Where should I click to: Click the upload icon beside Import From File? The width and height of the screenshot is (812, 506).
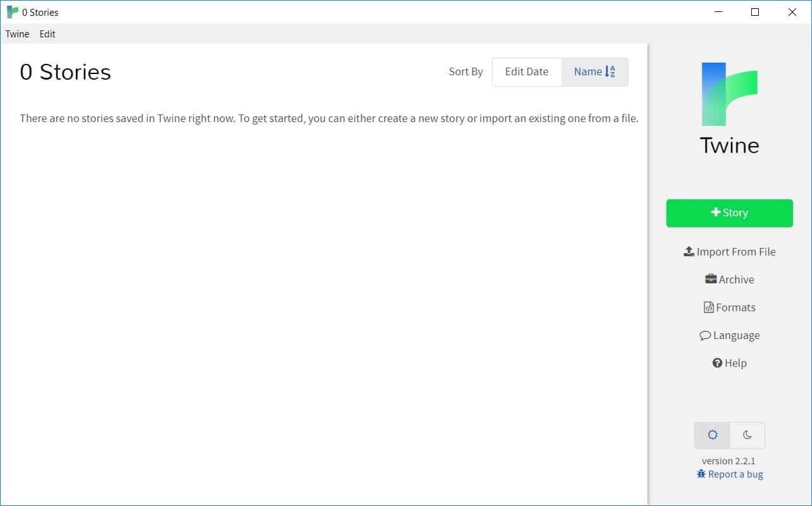(689, 252)
